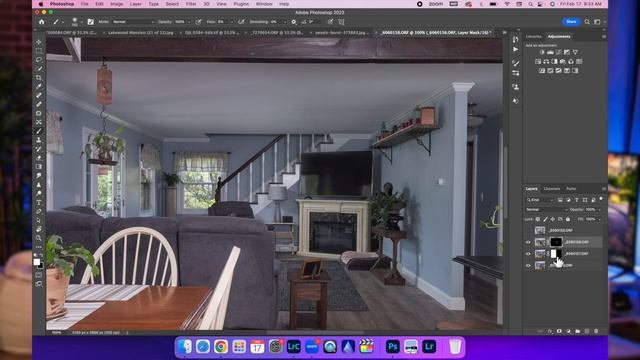Toggle pressure for opacity
Screen dimensions: 640x360
pos(198,22)
